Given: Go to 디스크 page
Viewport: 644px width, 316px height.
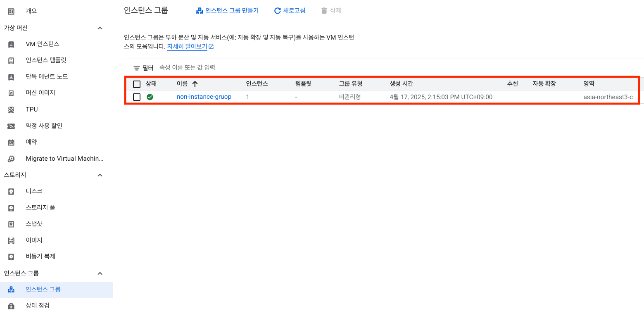Looking at the screenshot, I should pyautogui.click(x=34, y=191).
